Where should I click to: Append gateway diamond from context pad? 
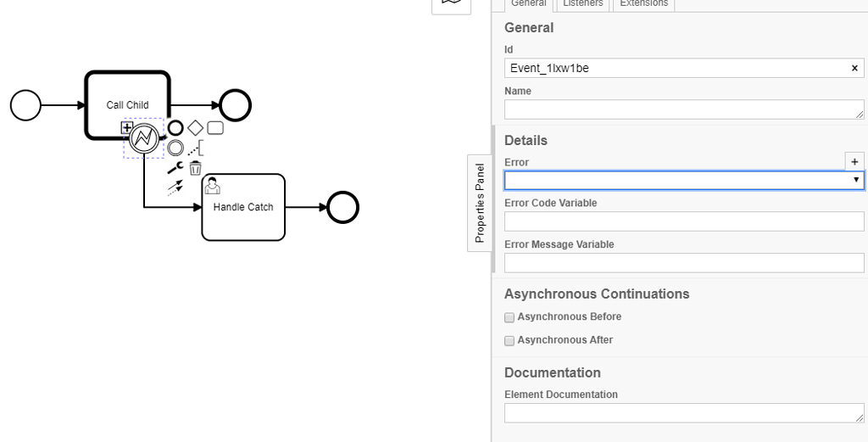click(x=195, y=128)
